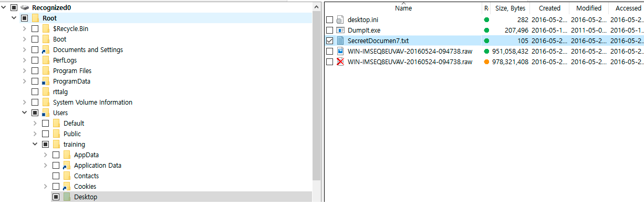The image size is (644, 204).
Task: Click the DumpIt.exe application icon
Action: (340, 30)
